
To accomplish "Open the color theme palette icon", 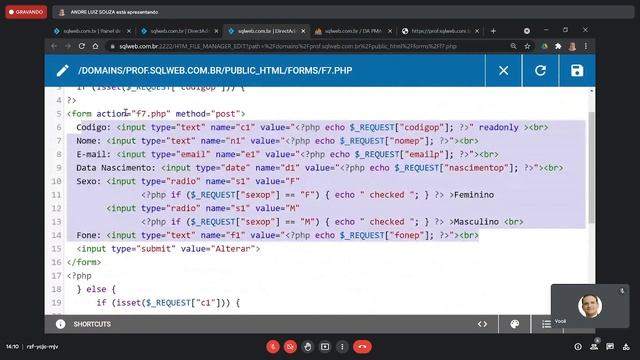I will (515, 324).
